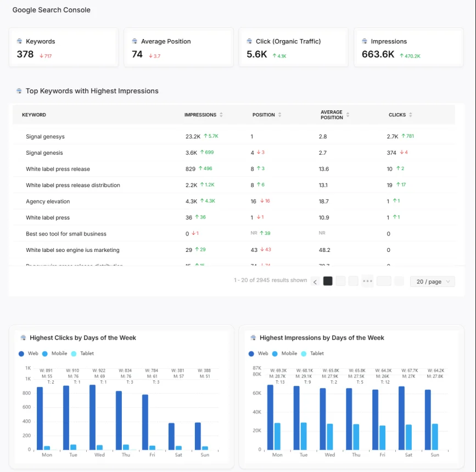Click the Top Keywords section icon
Viewport: 476px width, 472px height.
19,91
